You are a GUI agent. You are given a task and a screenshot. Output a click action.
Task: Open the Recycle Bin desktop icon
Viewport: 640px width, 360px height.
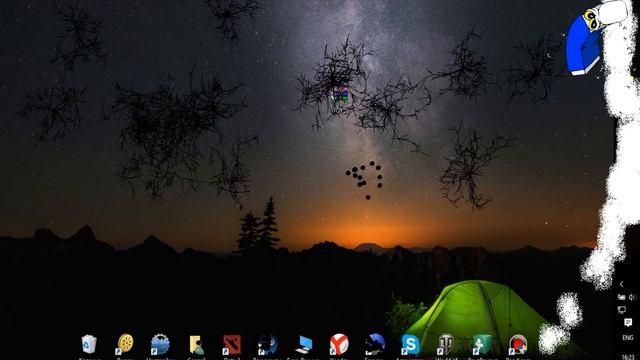[89, 344]
